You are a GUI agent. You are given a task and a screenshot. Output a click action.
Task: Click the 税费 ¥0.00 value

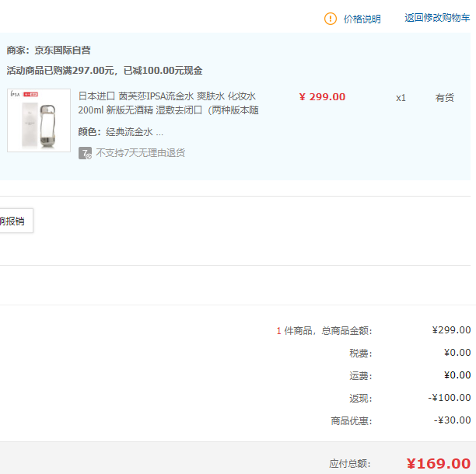click(x=457, y=352)
